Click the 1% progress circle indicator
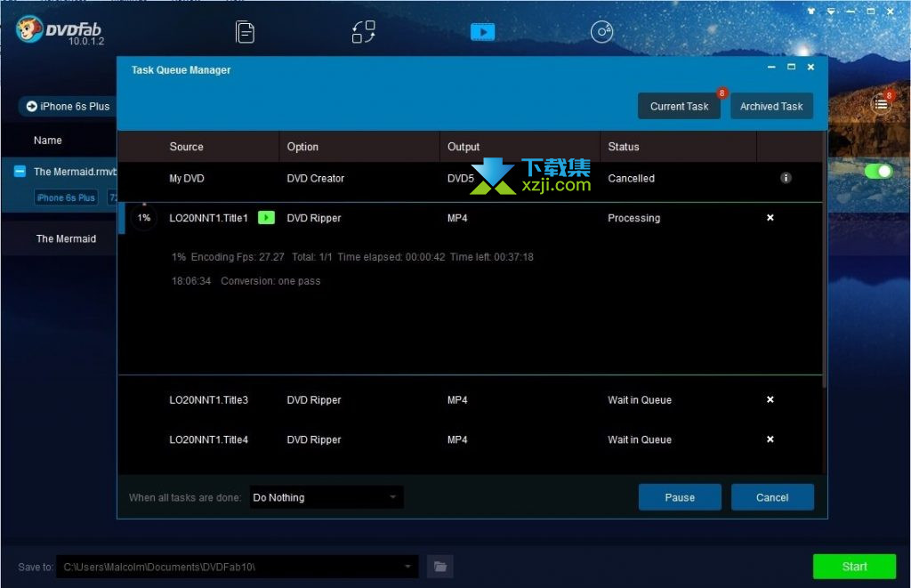 (x=144, y=218)
